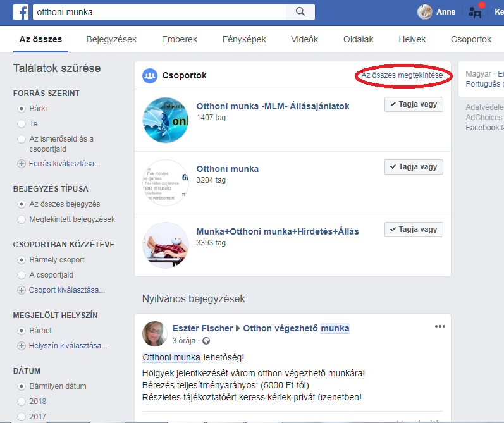Switch to Az összes tab

[40, 39]
